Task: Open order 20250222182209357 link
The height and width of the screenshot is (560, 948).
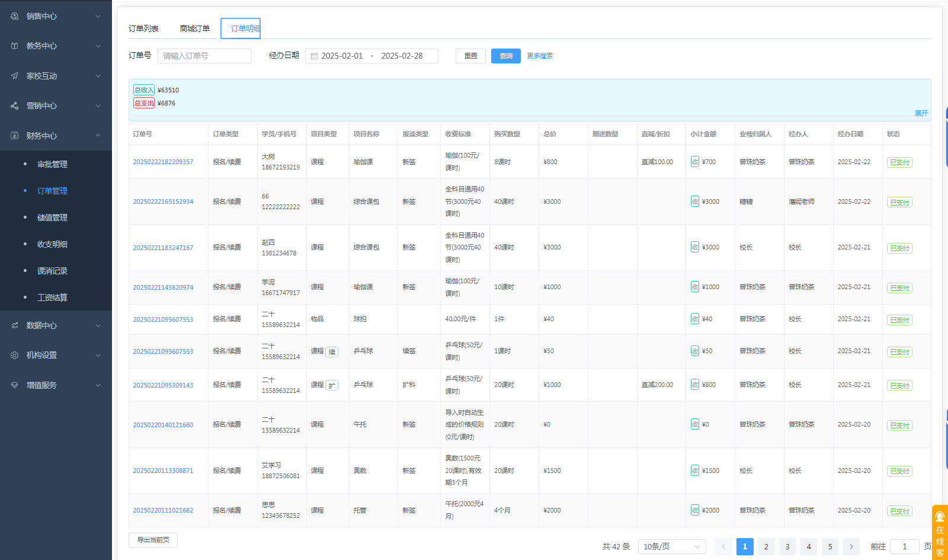Action: 163,162
